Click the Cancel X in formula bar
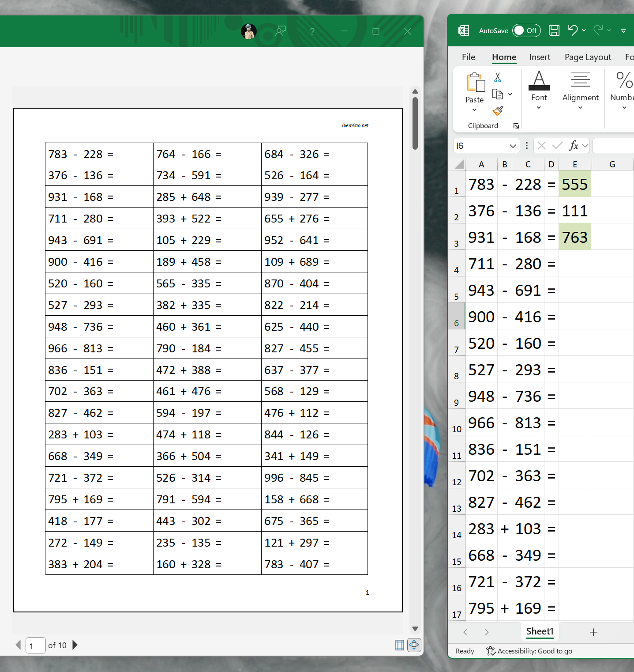This screenshot has width=634, height=672. [542, 146]
